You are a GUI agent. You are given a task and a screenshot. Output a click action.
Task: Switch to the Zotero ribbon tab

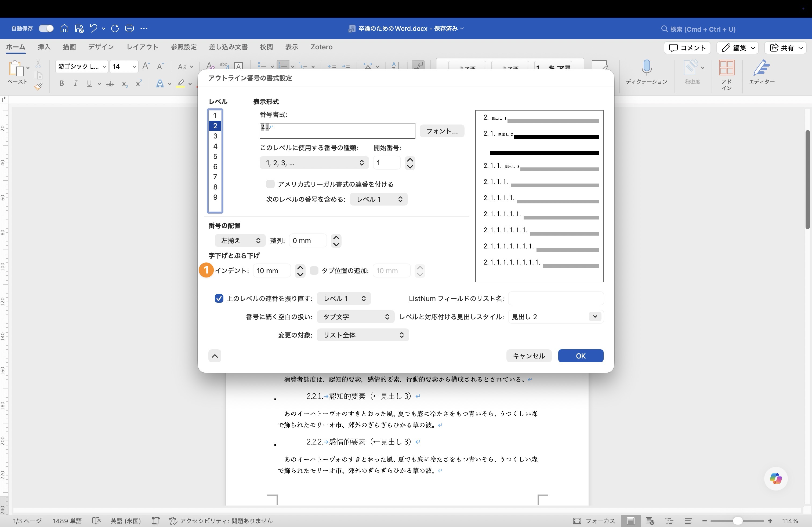[x=321, y=47]
